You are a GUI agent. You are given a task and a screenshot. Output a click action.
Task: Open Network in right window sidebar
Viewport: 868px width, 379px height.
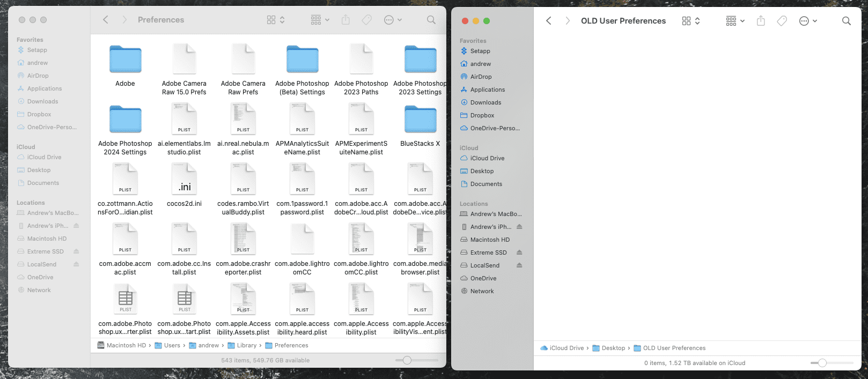click(x=482, y=291)
